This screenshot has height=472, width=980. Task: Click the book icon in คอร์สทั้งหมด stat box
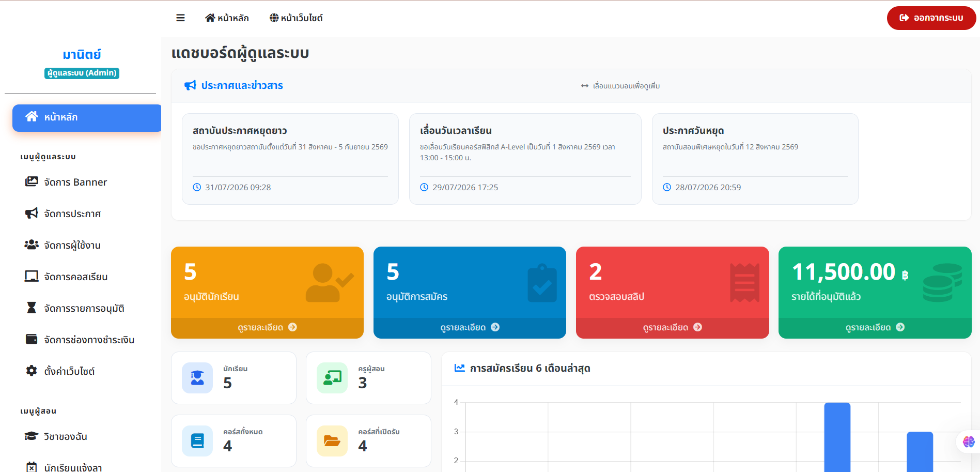pos(197,441)
